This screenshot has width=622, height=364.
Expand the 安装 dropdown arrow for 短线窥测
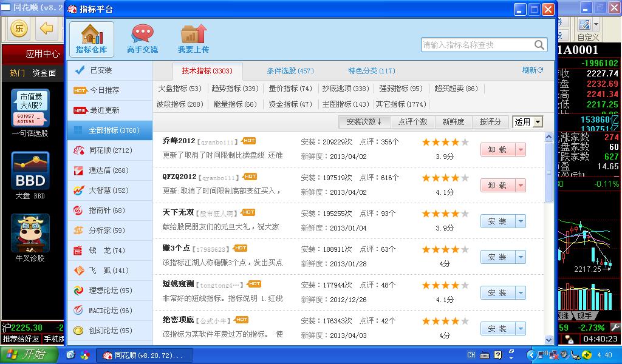521,292
